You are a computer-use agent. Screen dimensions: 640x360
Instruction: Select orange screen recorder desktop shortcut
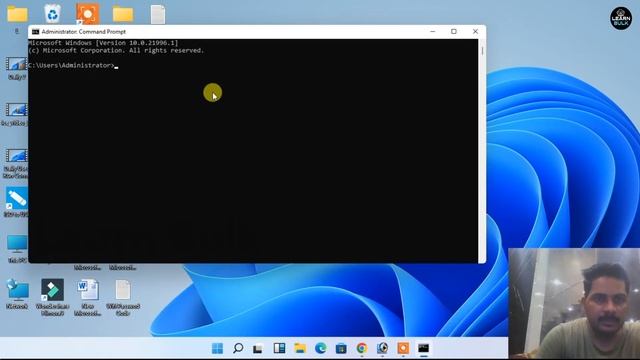click(x=88, y=13)
